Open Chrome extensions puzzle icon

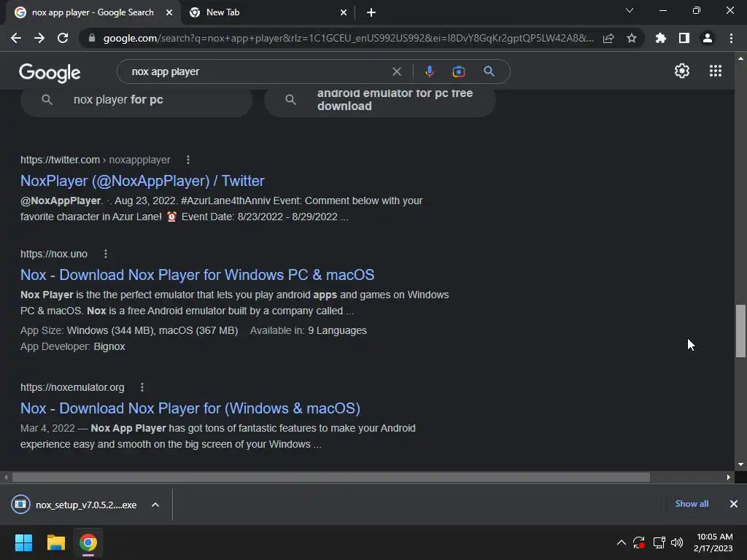pos(661,38)
